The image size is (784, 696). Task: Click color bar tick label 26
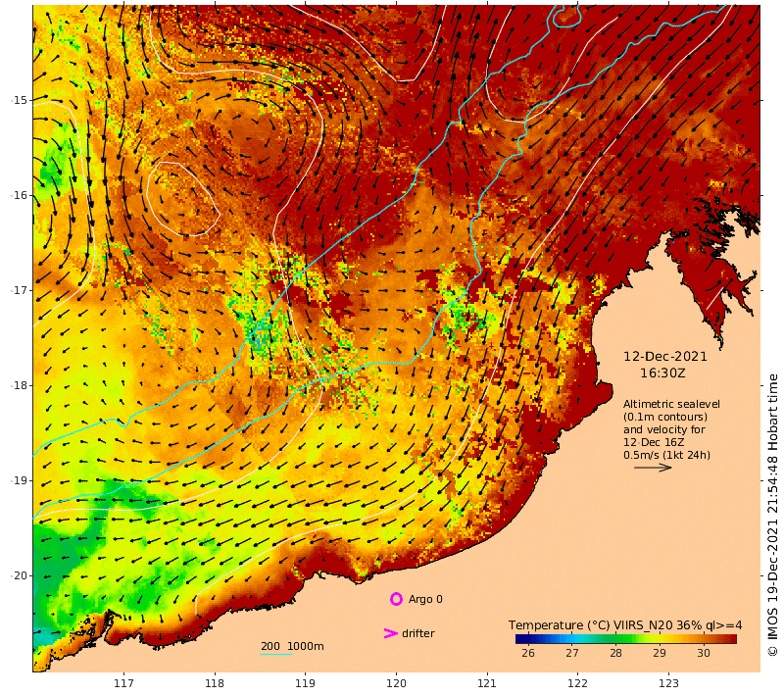528,653
